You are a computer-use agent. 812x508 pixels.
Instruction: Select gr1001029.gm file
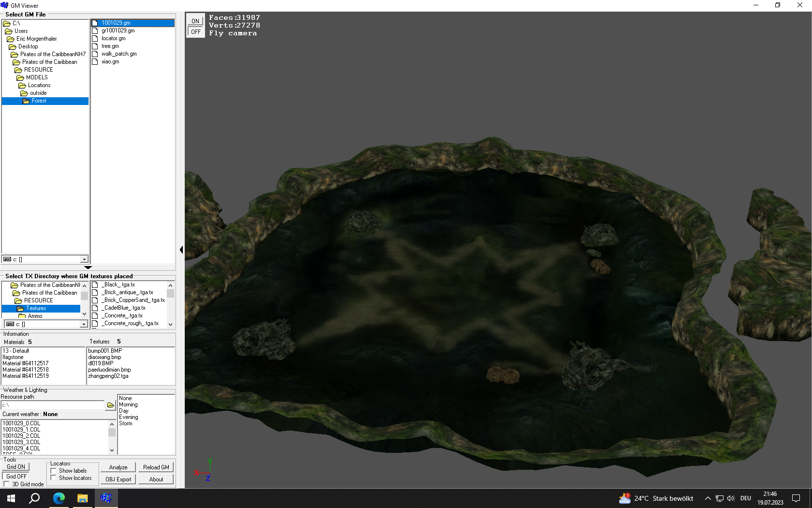[x=118, y=30]
